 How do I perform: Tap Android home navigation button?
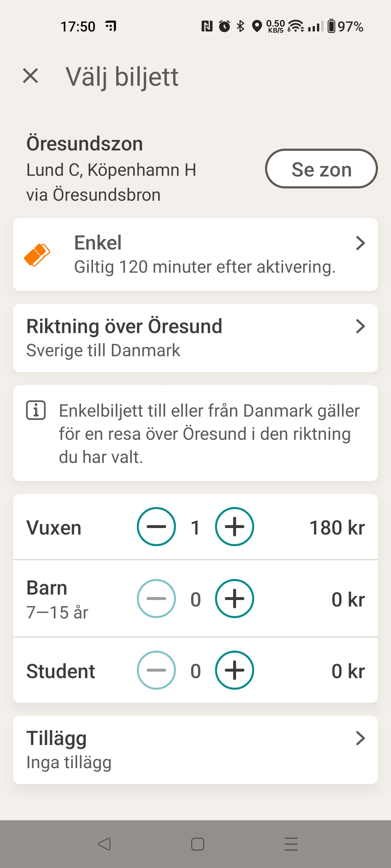click(197, 844)
